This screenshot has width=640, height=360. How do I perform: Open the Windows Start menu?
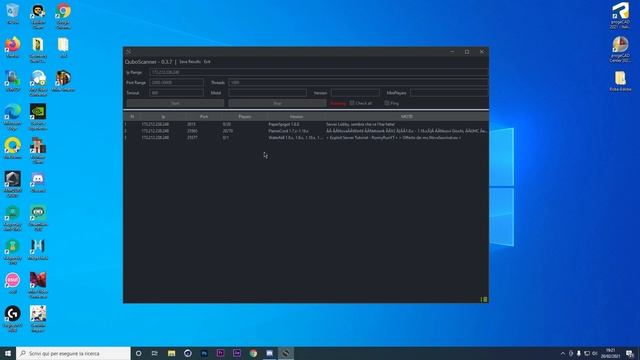coord(8,353)
